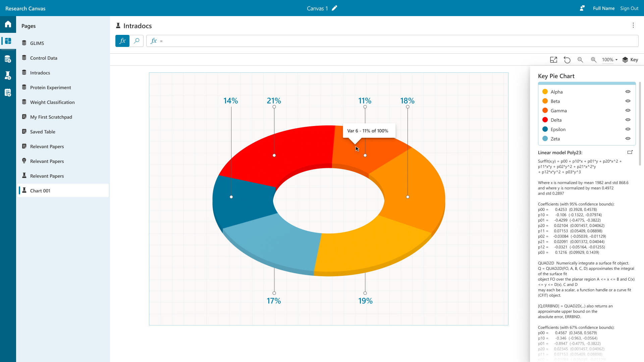The width and height of the screenshot is (644, 362).
Task: Expand Linear model Poly23 in new window
Action: (630, 152)
